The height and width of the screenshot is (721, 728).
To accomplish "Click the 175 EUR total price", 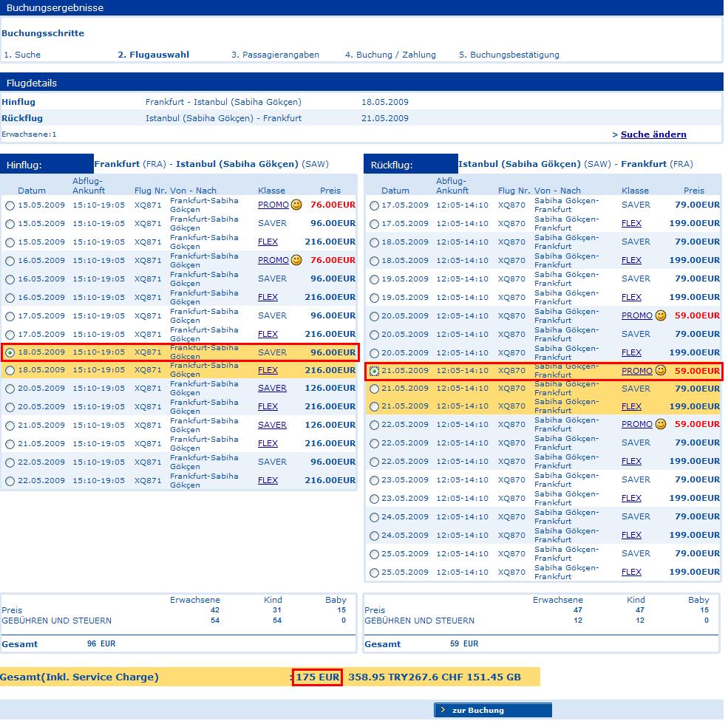I will point(317,677).
